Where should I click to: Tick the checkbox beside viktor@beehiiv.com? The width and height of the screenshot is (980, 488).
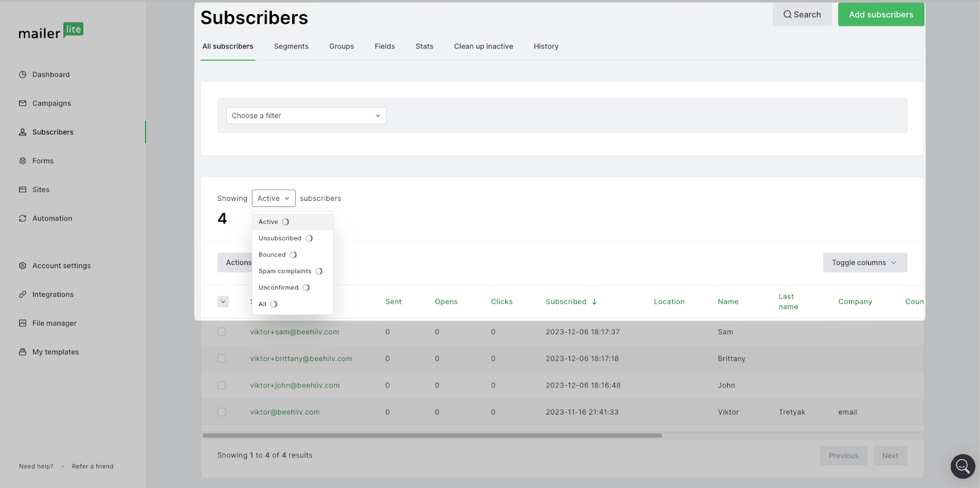point(222,412)
